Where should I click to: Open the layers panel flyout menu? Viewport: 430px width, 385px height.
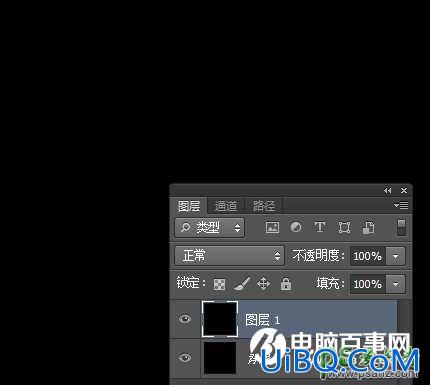pos(401,205)
